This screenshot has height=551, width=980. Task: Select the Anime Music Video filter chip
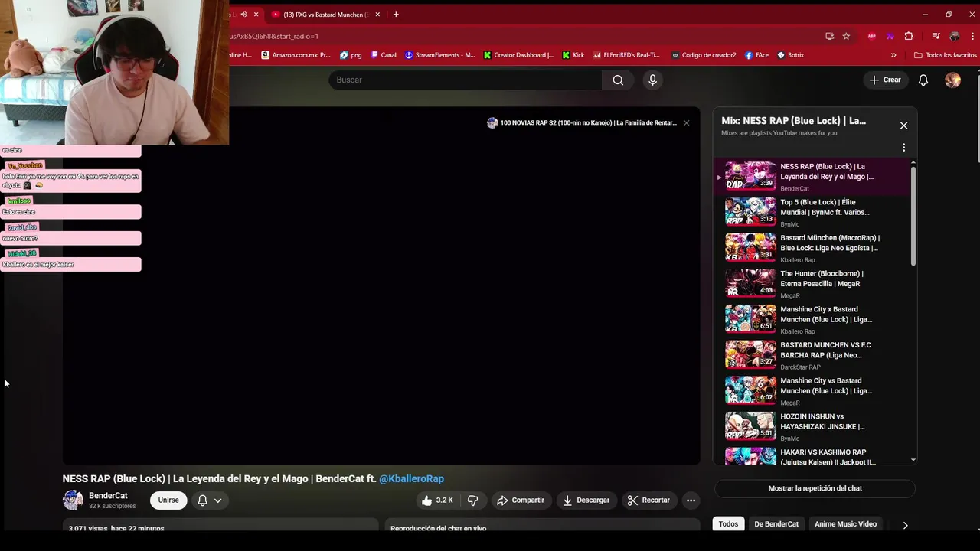point(845,524)
